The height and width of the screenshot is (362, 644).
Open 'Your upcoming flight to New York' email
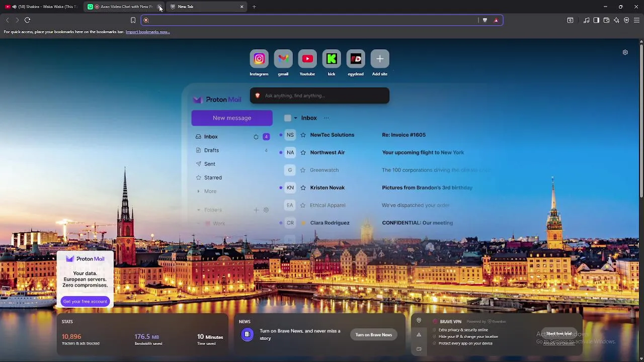(x=423, y=152)
